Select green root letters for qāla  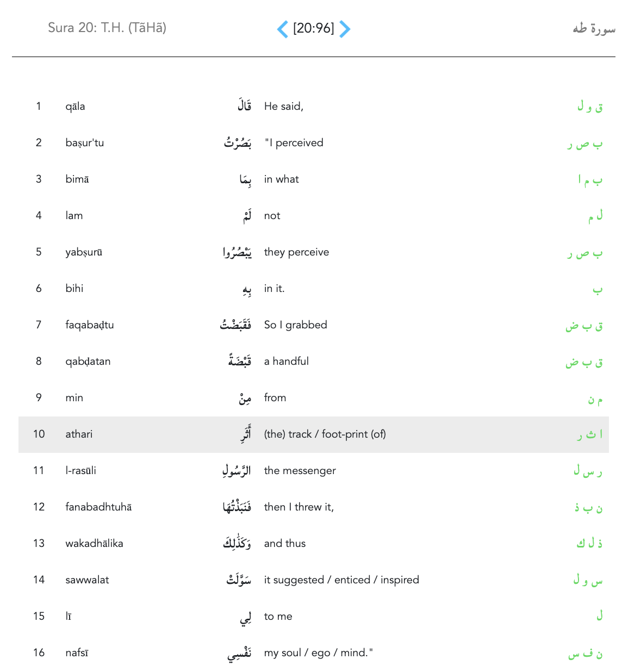click(590, 107)
